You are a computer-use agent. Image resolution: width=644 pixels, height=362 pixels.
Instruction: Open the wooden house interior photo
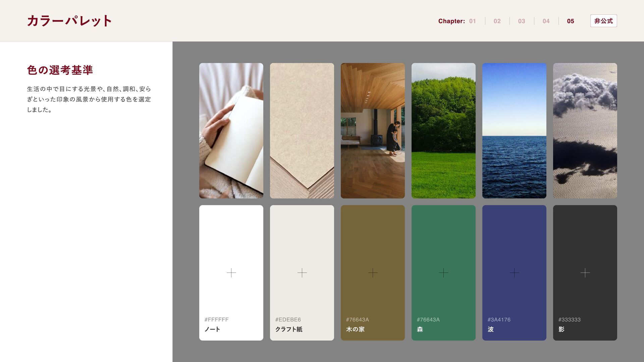pyautogui.click(x=373, y=131)
